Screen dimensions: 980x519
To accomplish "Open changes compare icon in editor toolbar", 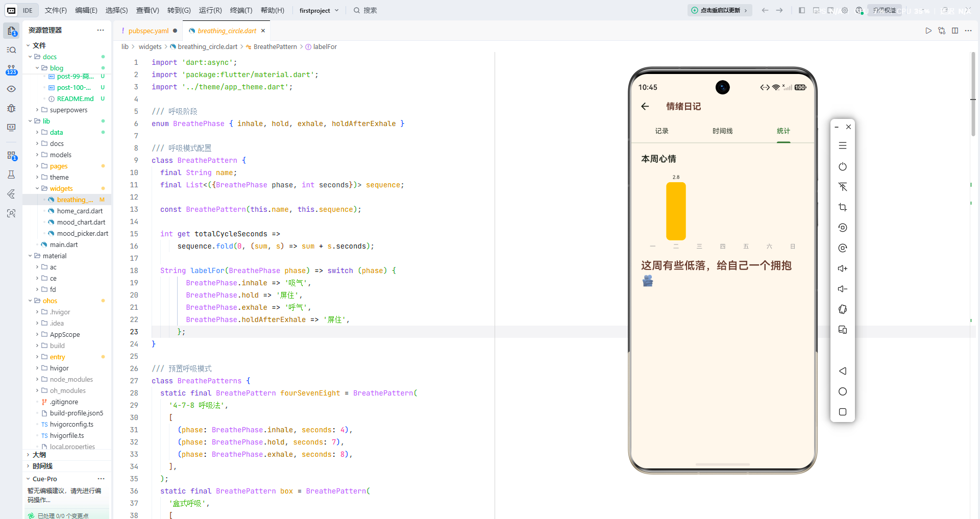I will (x=942, y=31).
